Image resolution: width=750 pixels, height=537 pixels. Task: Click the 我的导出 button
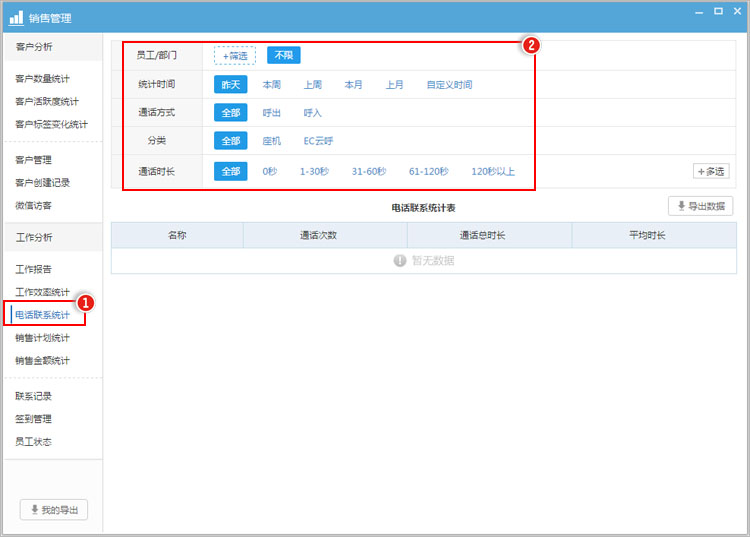click(54, 510)
